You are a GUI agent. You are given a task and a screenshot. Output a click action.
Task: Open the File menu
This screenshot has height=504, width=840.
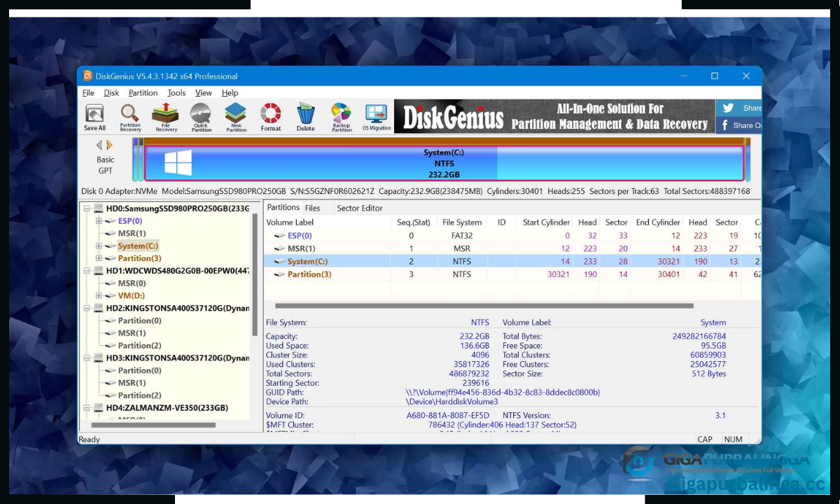(88, 92)
